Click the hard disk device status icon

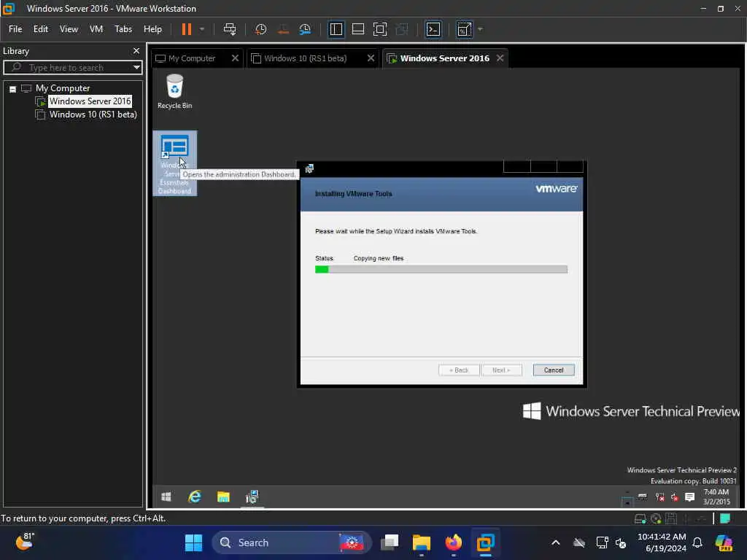coord(640,518)
